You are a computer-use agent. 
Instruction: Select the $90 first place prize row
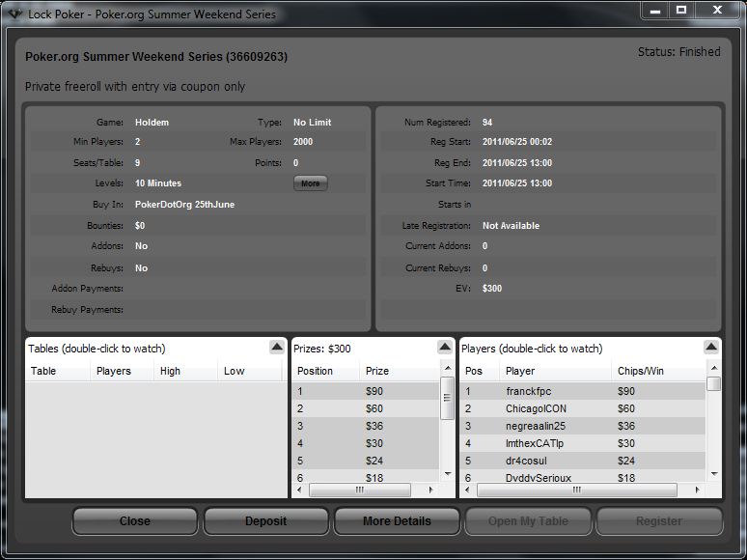[x=366, y=391]
